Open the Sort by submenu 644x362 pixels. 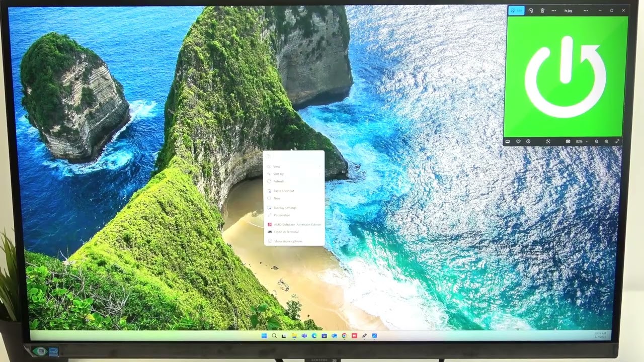(x=294, y=174)
